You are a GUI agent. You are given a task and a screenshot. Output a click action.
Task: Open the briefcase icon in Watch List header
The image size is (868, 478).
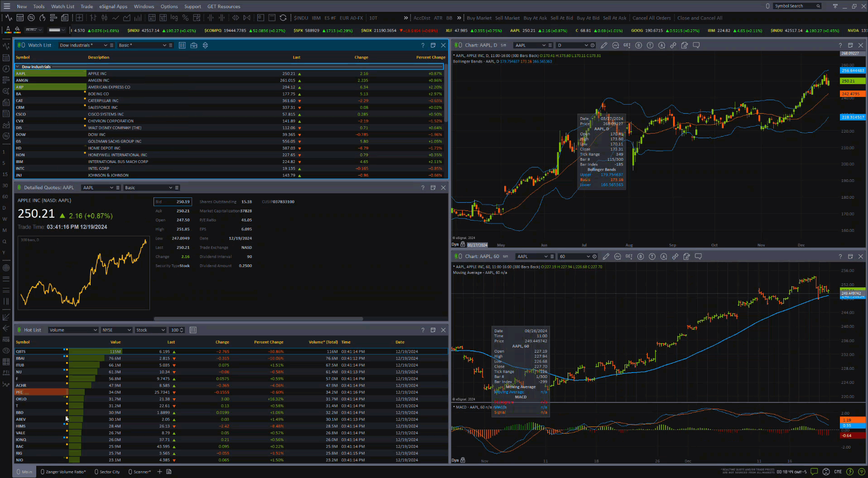click(194, 45)
